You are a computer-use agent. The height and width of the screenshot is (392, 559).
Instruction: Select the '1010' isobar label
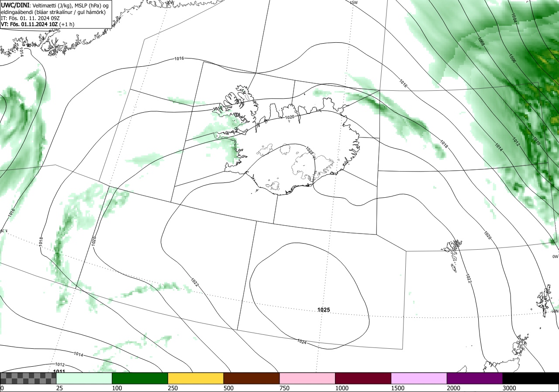coord(537,141)
